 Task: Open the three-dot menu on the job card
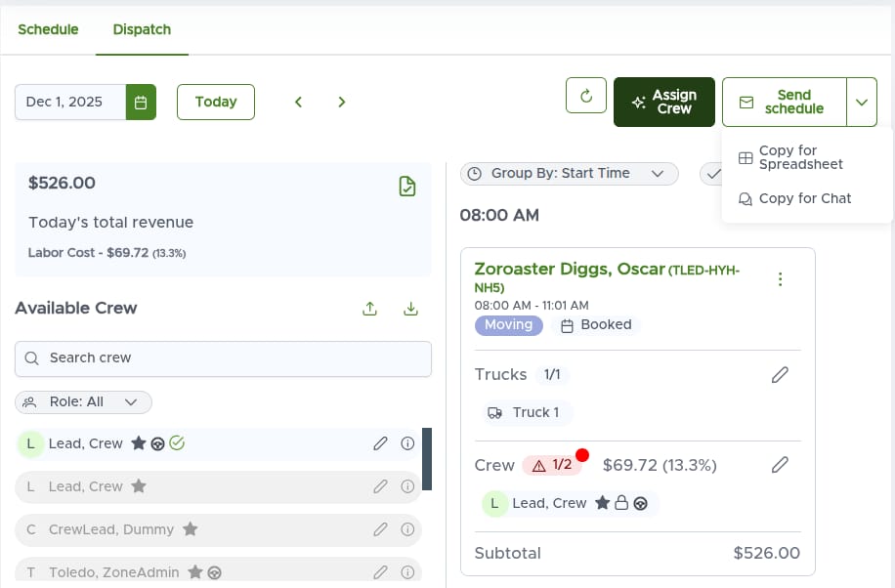click(780, 279)
